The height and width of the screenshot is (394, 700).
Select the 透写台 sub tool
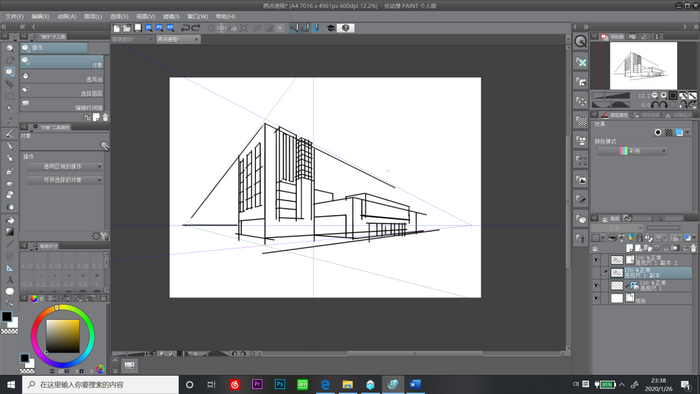click(62, 76)
